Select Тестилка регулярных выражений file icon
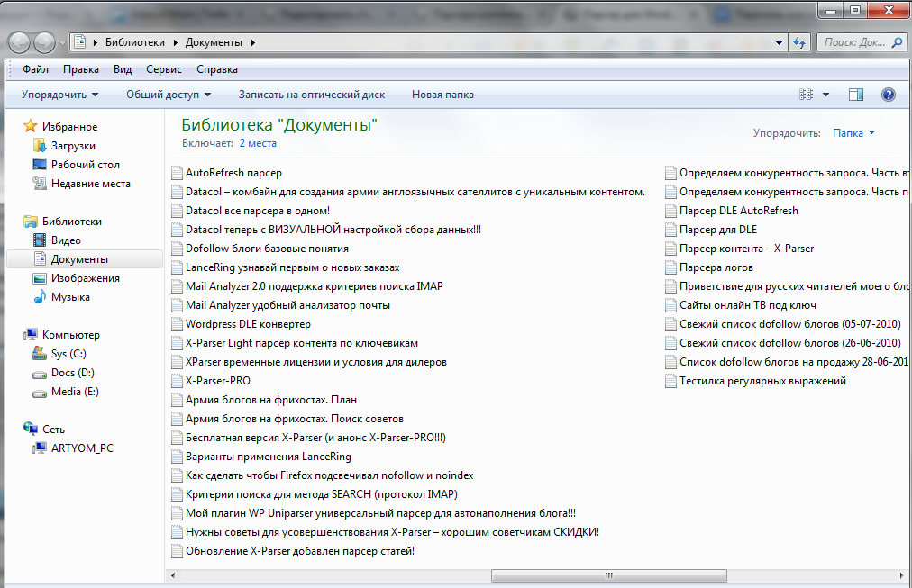This screenshot has width=912, height=588. point(670,381)
